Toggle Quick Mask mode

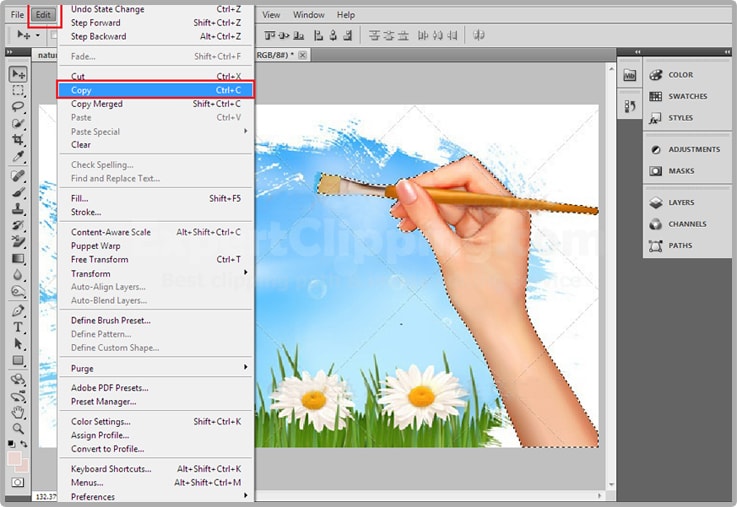point(18,483)
